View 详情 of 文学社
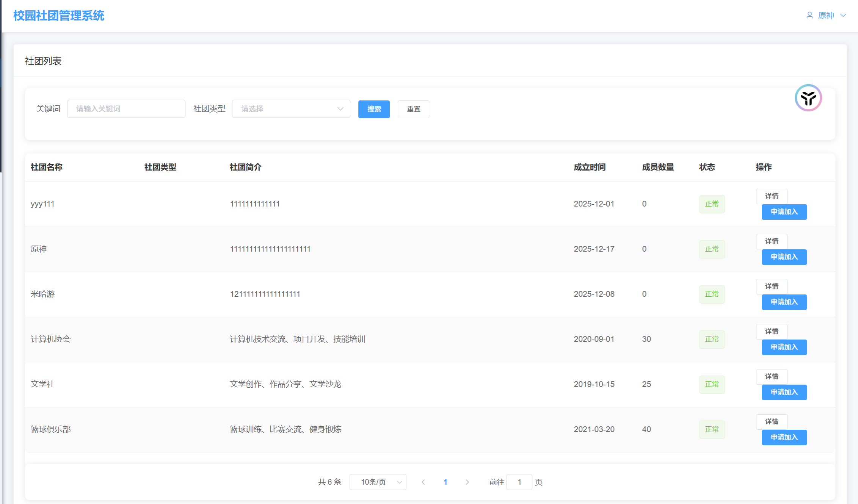The width and height of the screenshot is (858, 504). [772, 377]
